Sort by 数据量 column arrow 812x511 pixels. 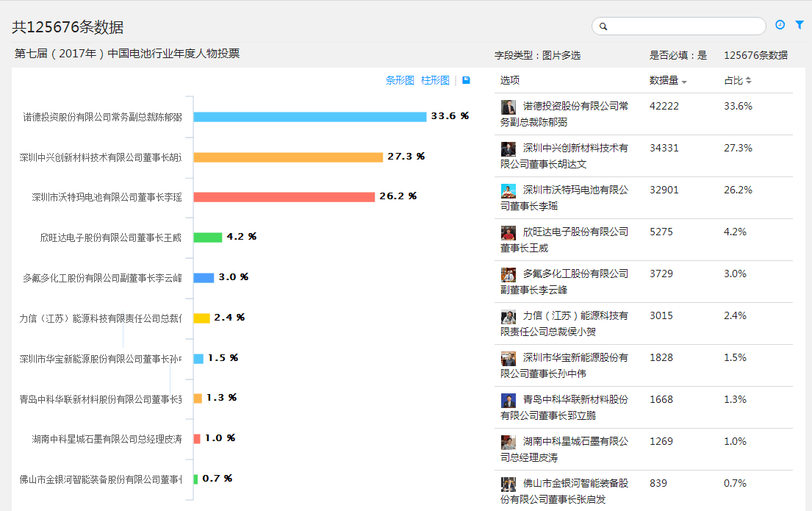(684, 81)
